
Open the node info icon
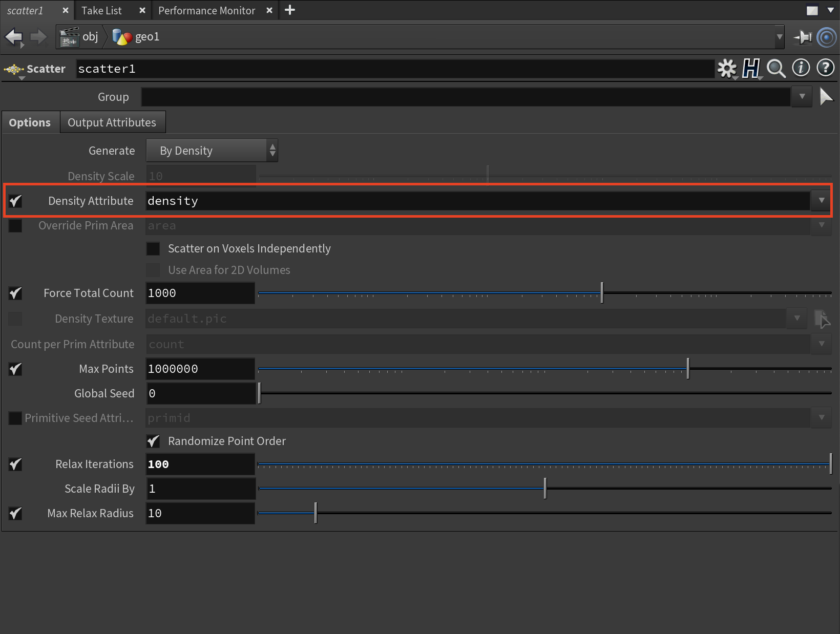pyautogui.click(x=801, y=68)
